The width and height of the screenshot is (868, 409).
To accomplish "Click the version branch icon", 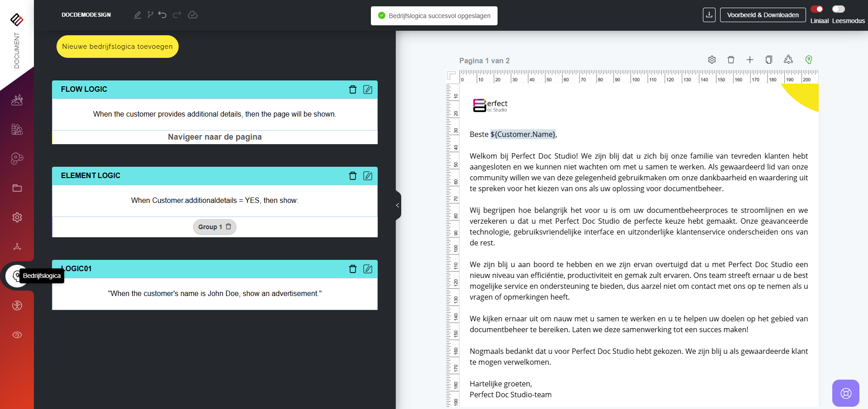I will [150, 15].
